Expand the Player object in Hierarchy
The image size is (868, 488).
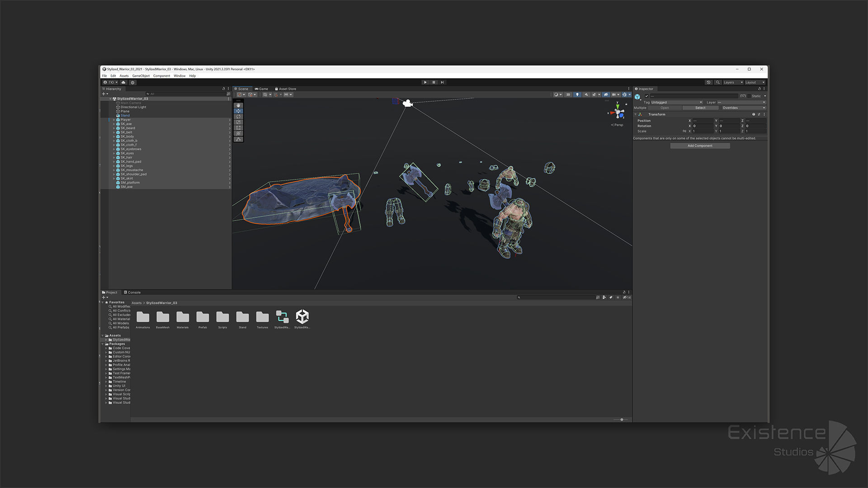tap(114, 120)
